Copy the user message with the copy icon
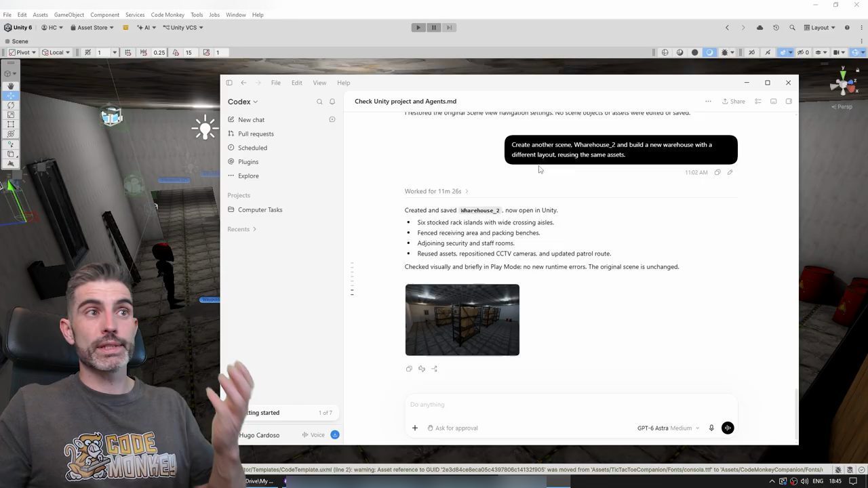The width and height of the screenshot is (868, 488). coord(717,172)
